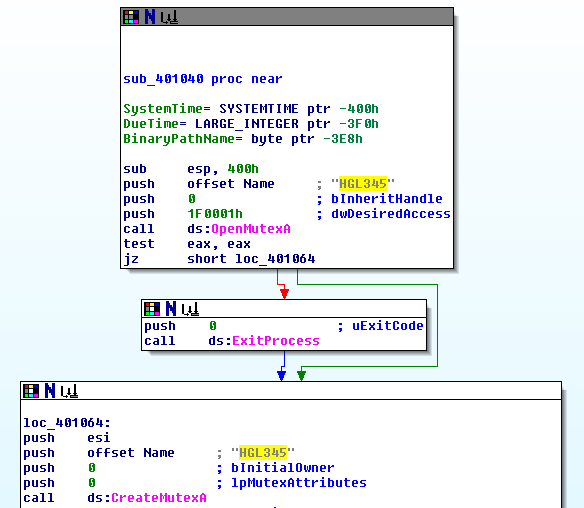Click the 'sub esp, 400h' instruction
This screenshot has height=508, width=584.
click(x=191, y=169)
